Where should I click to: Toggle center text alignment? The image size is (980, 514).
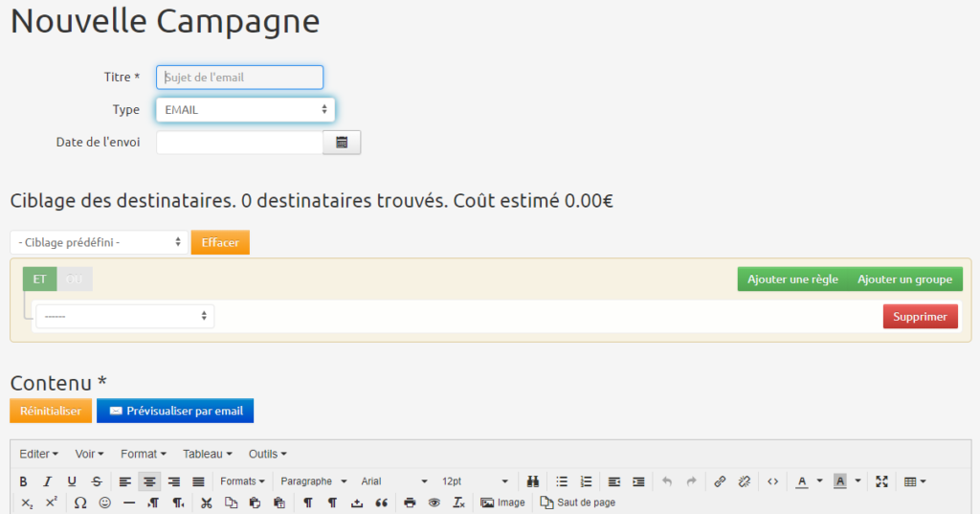coord(149,481)
